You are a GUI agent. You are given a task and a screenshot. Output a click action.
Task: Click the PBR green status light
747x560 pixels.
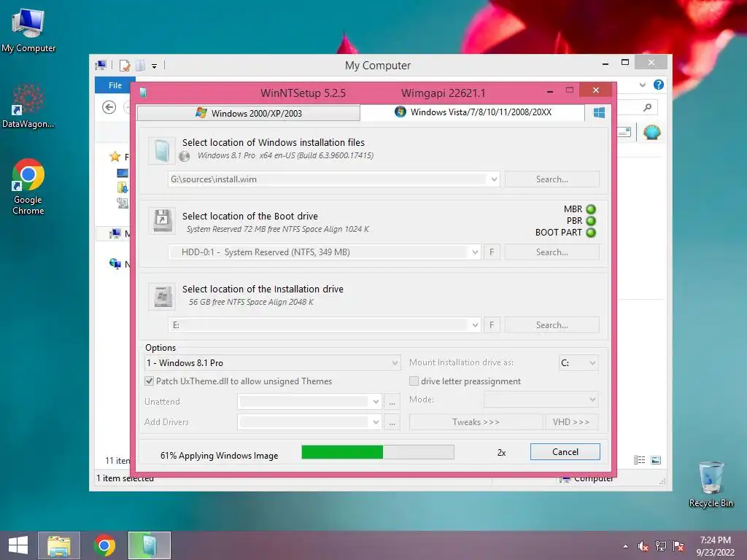[x=591, y=221]
